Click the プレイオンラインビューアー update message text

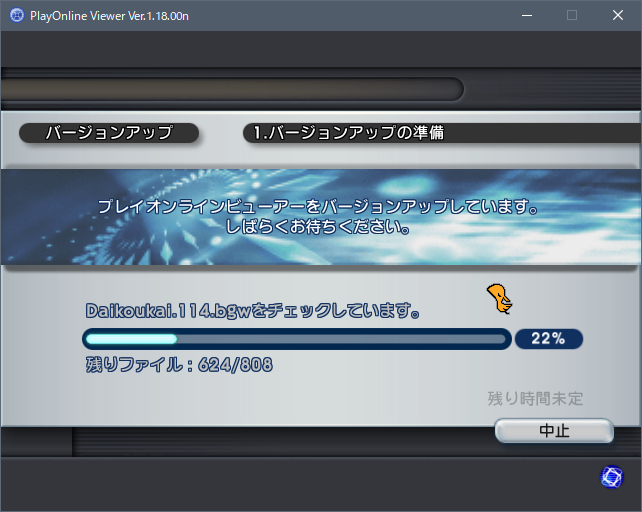pos(318,206)
